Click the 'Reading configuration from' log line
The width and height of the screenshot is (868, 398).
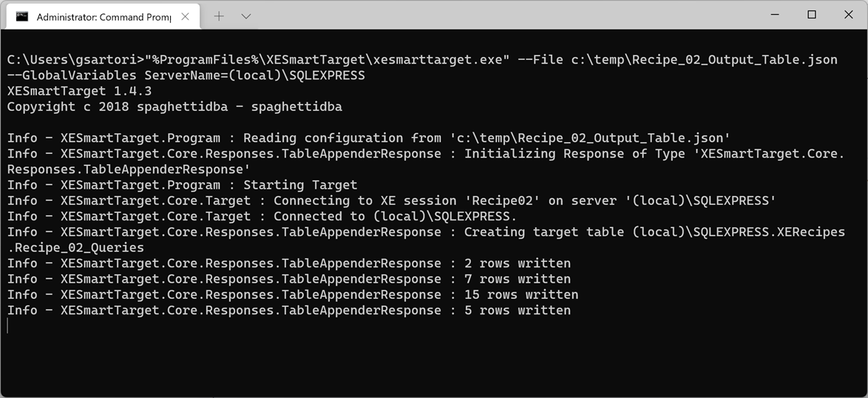[369, 138]
